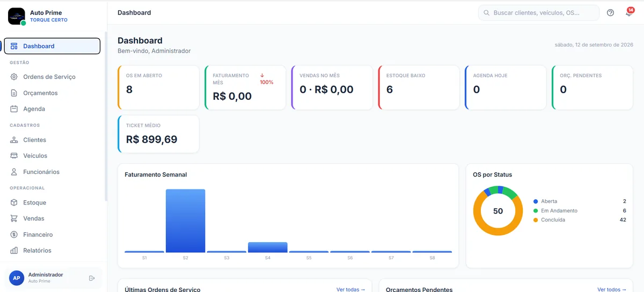Click the OS por Status title
644x292 pixels.
[492, 174]
